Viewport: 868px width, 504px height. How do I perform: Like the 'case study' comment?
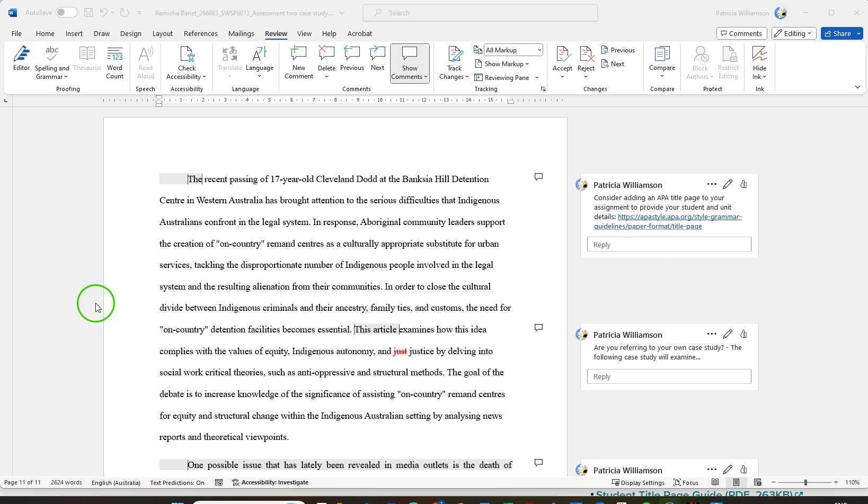click(743, 334)
